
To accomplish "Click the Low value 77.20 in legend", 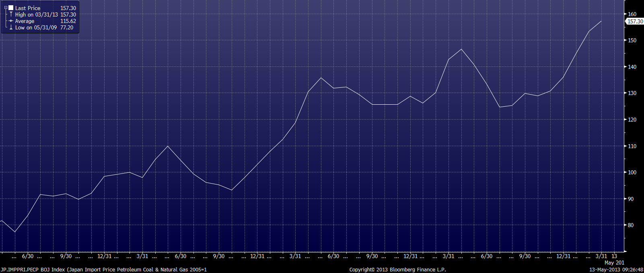I will [x=67, y=27].
